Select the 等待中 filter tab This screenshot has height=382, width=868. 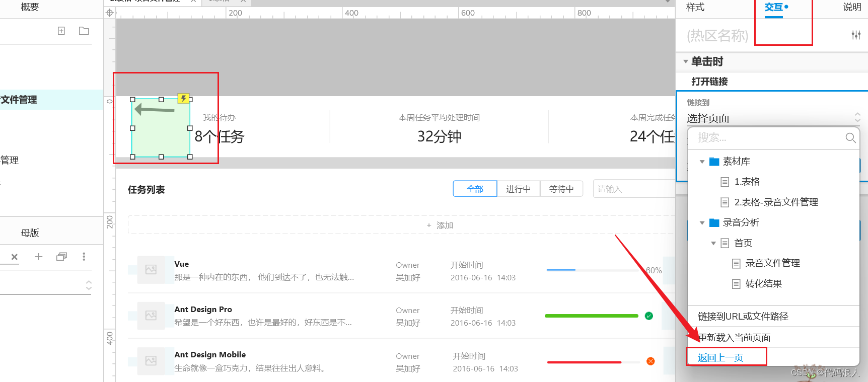(x=561, y=189)
